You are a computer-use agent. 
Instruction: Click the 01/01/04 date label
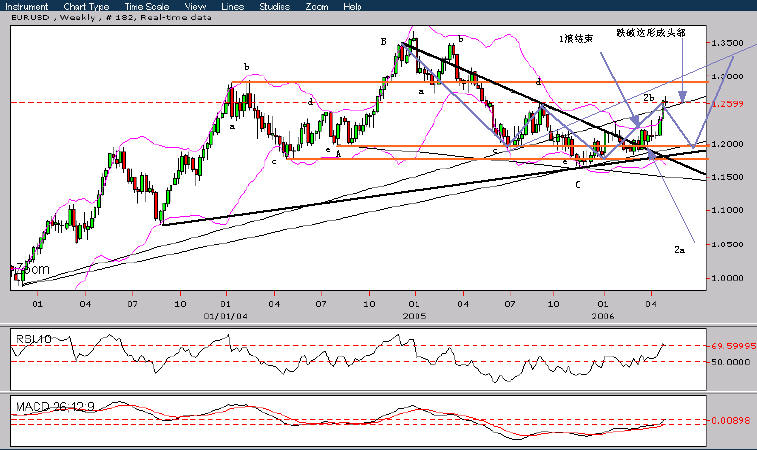point(225,316)
